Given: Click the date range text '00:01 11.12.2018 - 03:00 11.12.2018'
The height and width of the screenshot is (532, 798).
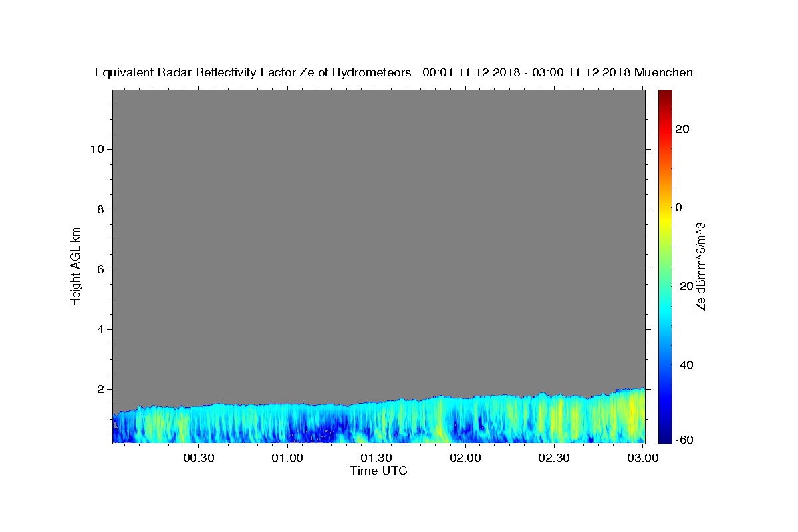Looking at the screenshot, I should (527, 73).
